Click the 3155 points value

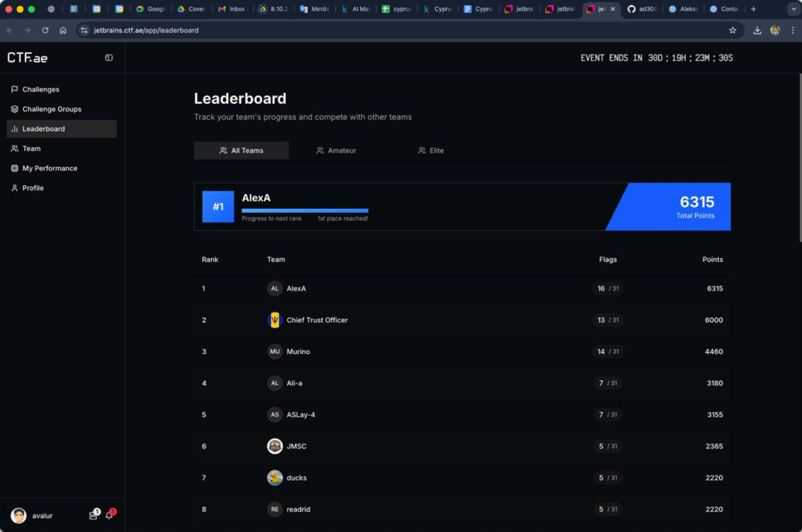tap(715, 415)
